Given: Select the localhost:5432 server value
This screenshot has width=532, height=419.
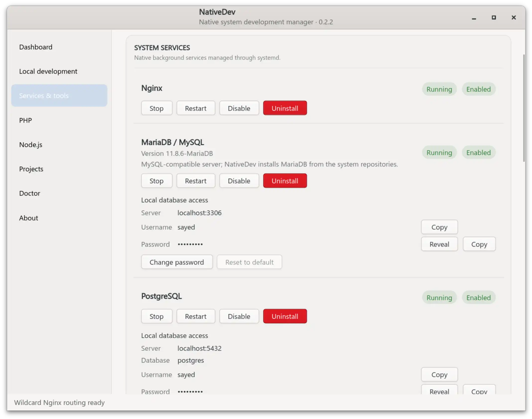Looking at the screenshot, I should coord(199,348).
